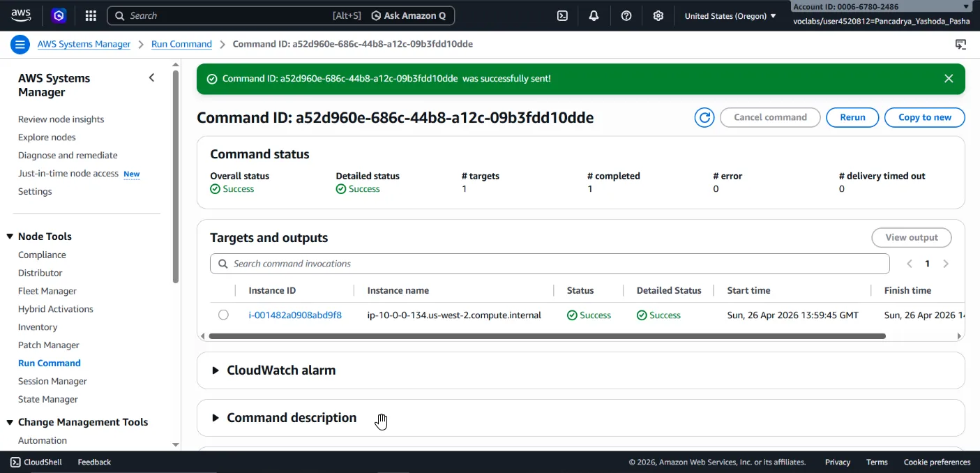Image resolution: width=980 pixels, height=473 pixels.
Task: Click the AWS logo home icon
Action: point(21,15)
